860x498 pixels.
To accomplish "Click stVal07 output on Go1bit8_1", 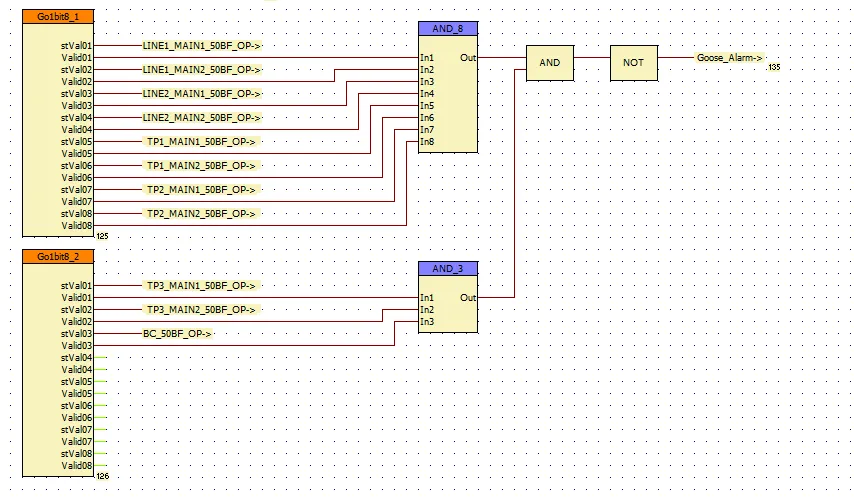I will [76, 190].
